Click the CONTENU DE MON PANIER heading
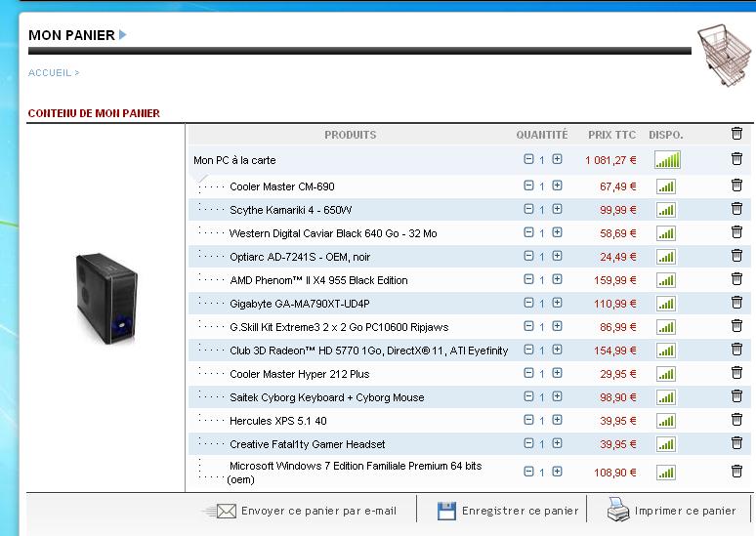Viewport: 756px width, 536px height. 94,113
